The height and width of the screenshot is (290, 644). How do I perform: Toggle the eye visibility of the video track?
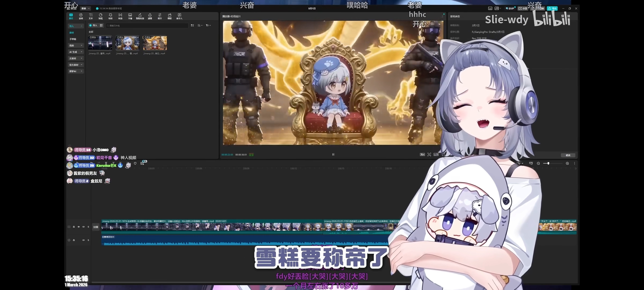click(x=79, y=227)
